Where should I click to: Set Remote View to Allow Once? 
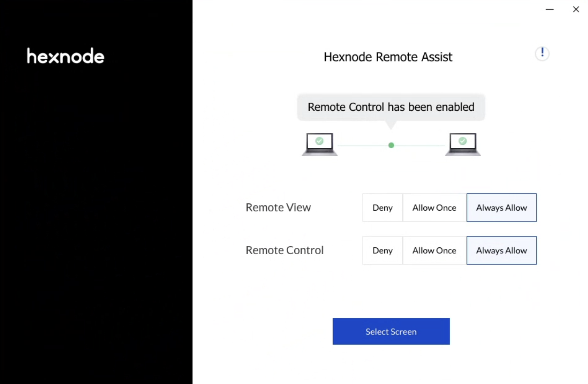click(x=434, y=208)
